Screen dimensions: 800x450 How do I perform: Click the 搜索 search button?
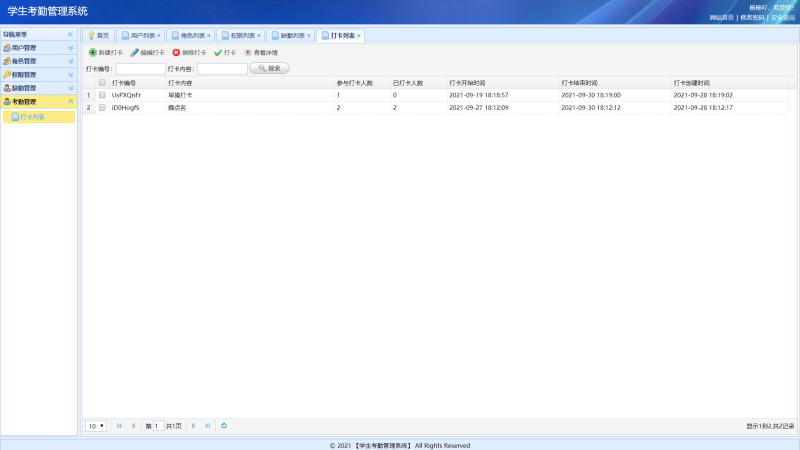click(x=269, y=68)
